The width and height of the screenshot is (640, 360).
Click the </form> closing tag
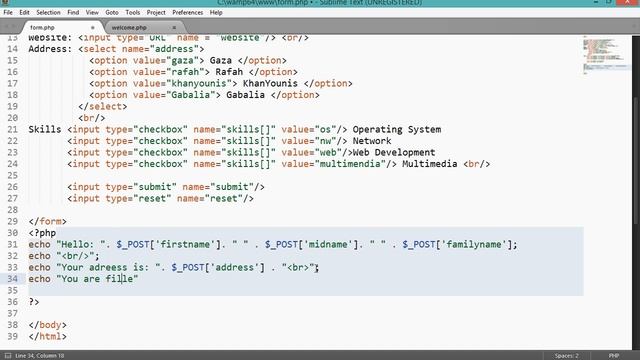pos(47,221)
